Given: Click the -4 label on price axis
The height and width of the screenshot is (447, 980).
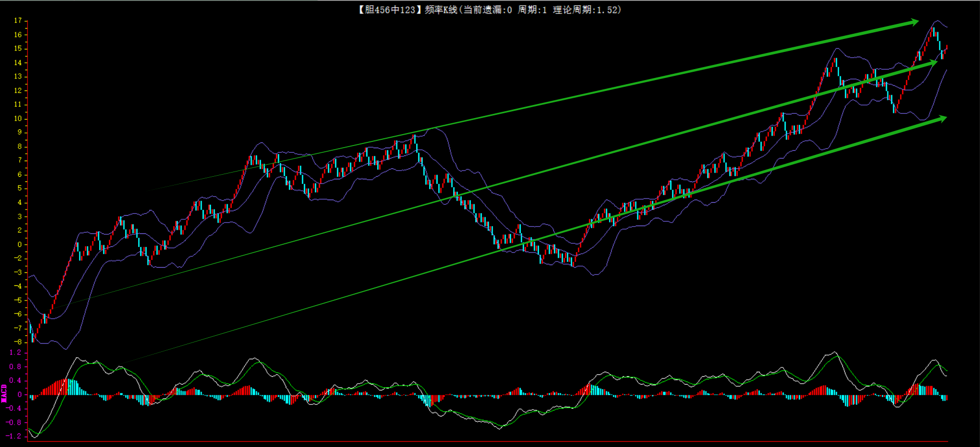Looking at the screenshot, I should [18, 286].
